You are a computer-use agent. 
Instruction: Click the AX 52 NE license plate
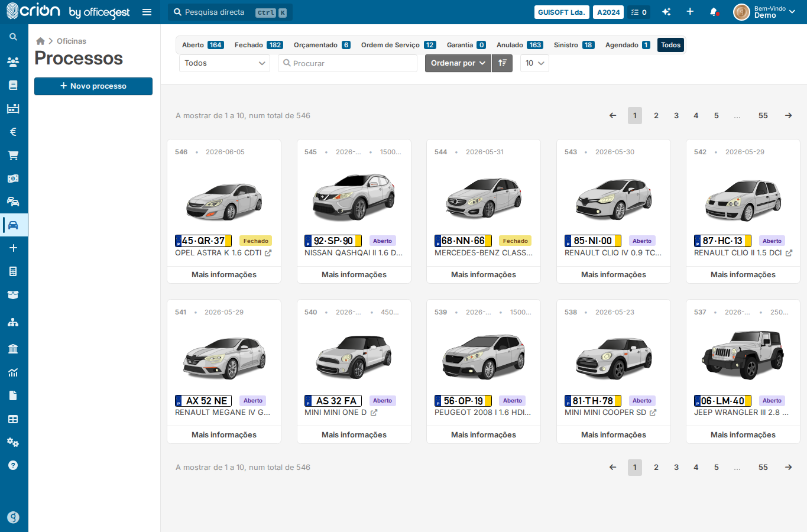tap(203, 401)
